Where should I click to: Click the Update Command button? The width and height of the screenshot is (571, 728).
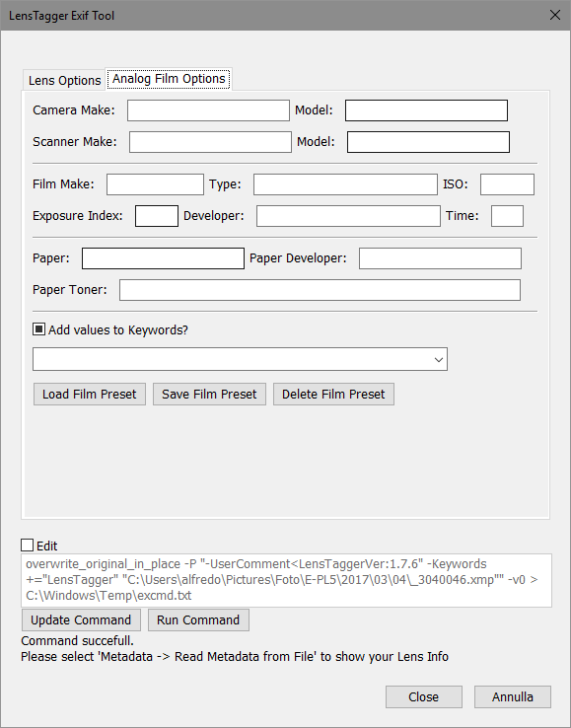coord(81,620)
